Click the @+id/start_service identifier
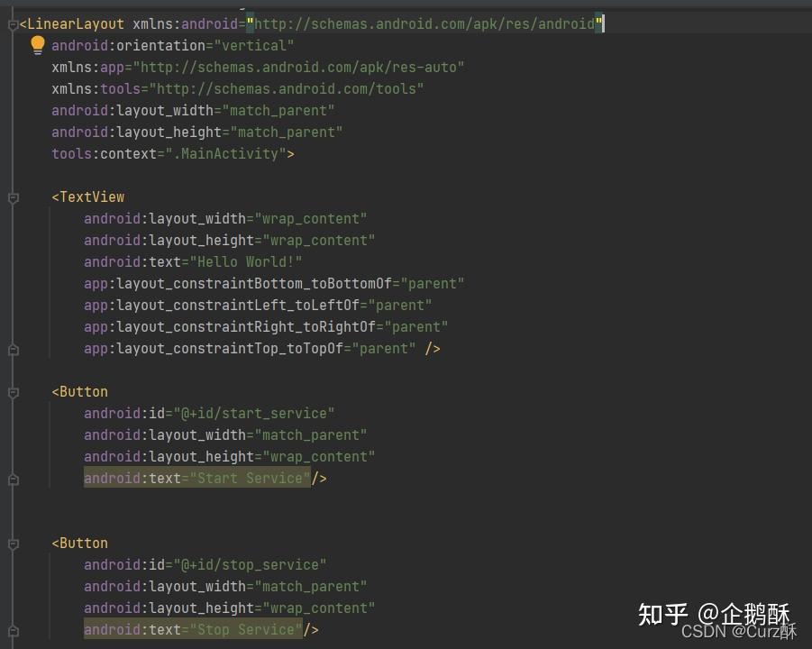 click(x=266, y=413)
